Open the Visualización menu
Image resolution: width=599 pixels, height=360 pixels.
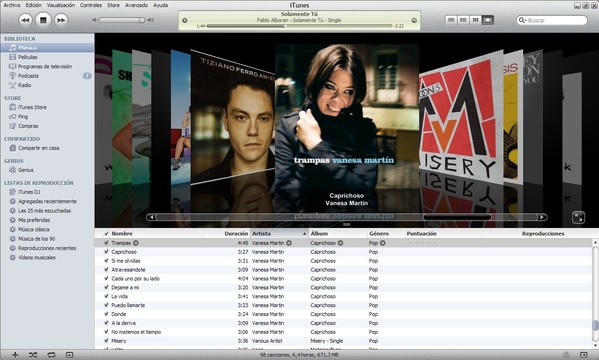(x=61, y=5)
